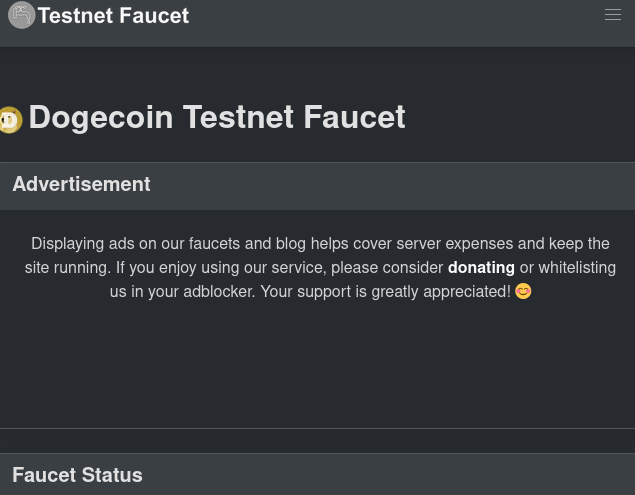Click the phrase 'site running' in ad text

[x=68, y=267]
